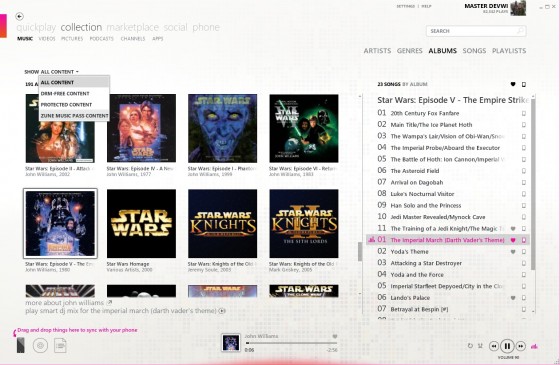This screenshot has height=365, width=560.
Task: Toggle heart on The Imperial March track
Action: point(513,240)
